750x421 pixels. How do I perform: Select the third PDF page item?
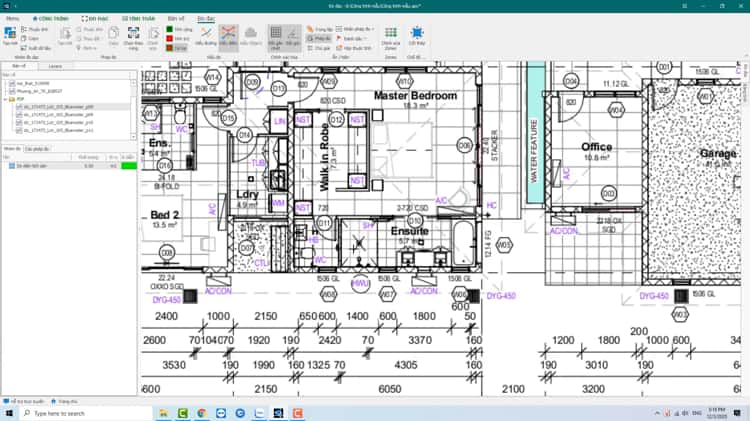coord(58,122)
